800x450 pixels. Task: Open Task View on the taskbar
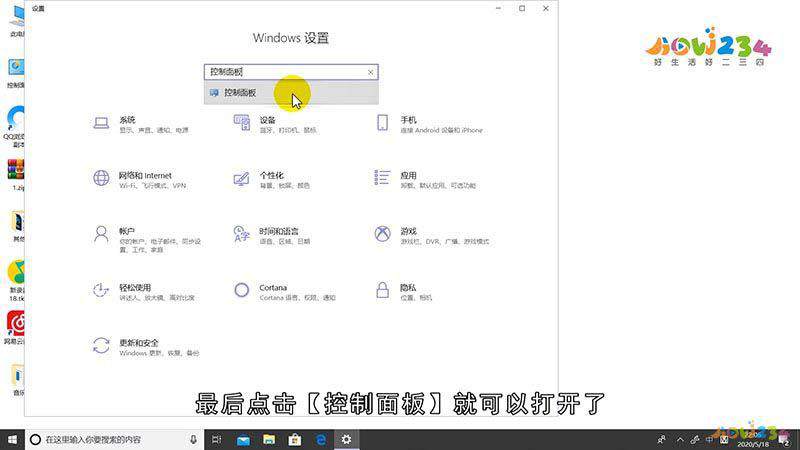click(x=216, y=439)
